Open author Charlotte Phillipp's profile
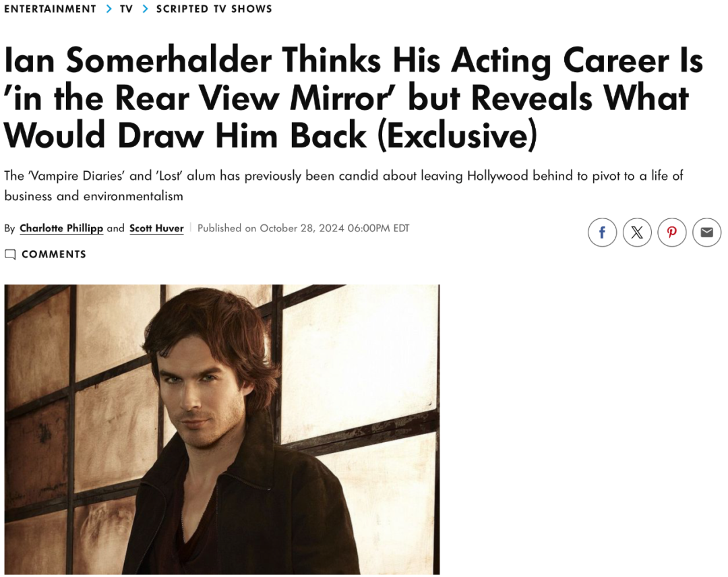This screenshot has width=728, height=577. click(x=61, y=229)
